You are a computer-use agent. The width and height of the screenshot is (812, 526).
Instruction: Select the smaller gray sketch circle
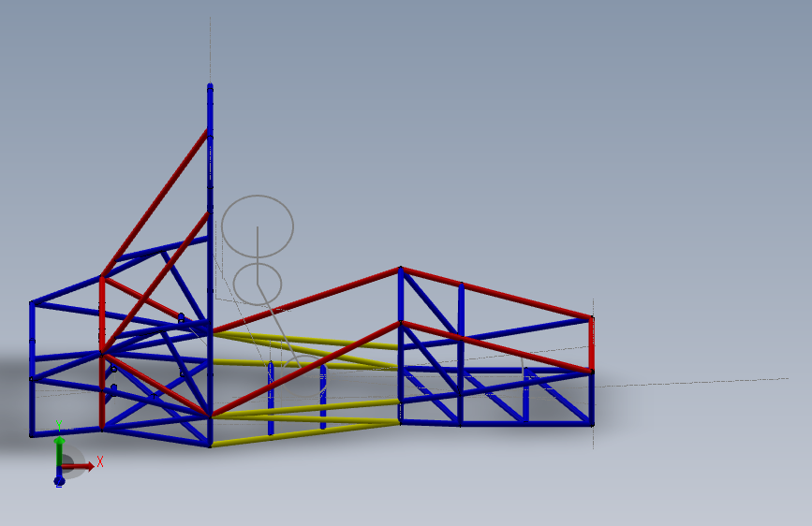coord(258,284)
